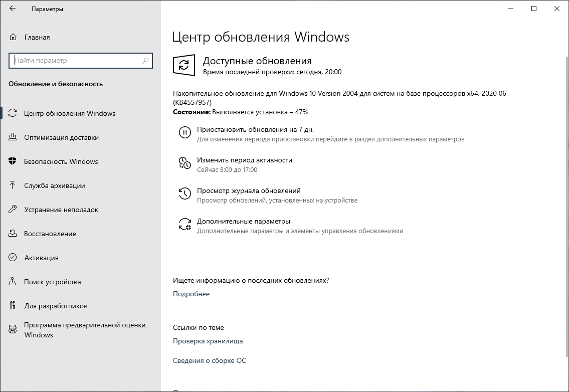Open Сведения о сборке ОС
The width and height of the screenshot is (569, 392).
210,360
